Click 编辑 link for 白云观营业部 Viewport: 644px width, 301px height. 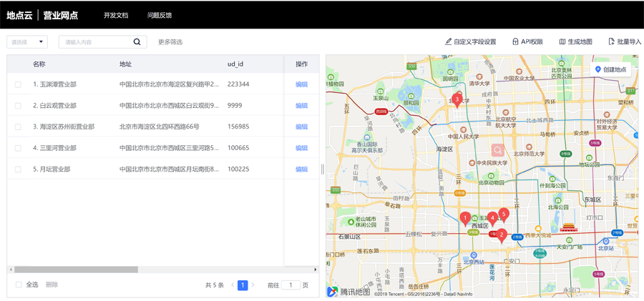click(x=301, y=106)
